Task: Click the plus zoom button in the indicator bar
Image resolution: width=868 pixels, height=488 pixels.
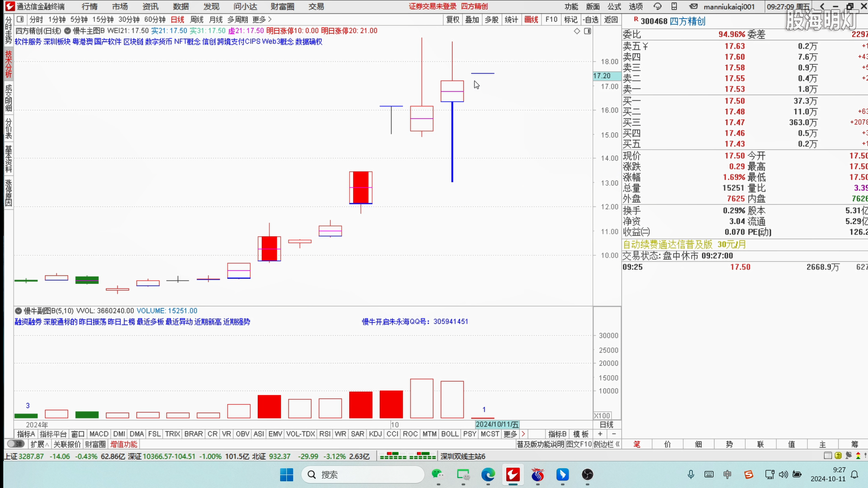Action: pos(600,434)
